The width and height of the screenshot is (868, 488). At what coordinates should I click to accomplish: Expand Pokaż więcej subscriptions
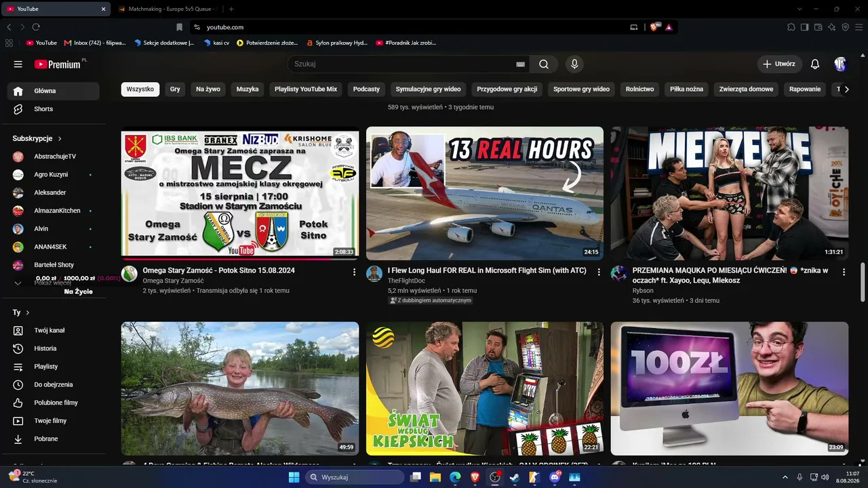53,283
